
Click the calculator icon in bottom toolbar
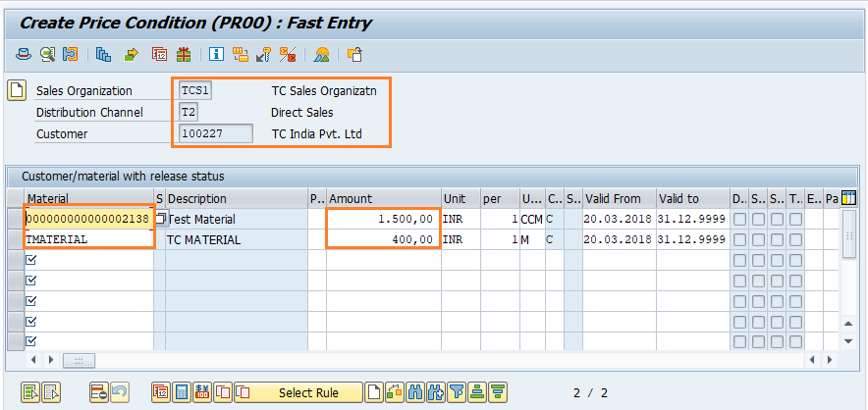coord(182,392)
